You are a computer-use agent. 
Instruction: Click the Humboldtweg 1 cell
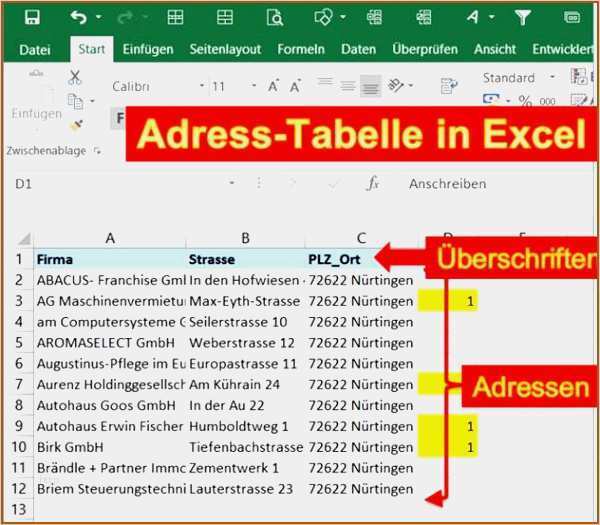tap(246, 426)
